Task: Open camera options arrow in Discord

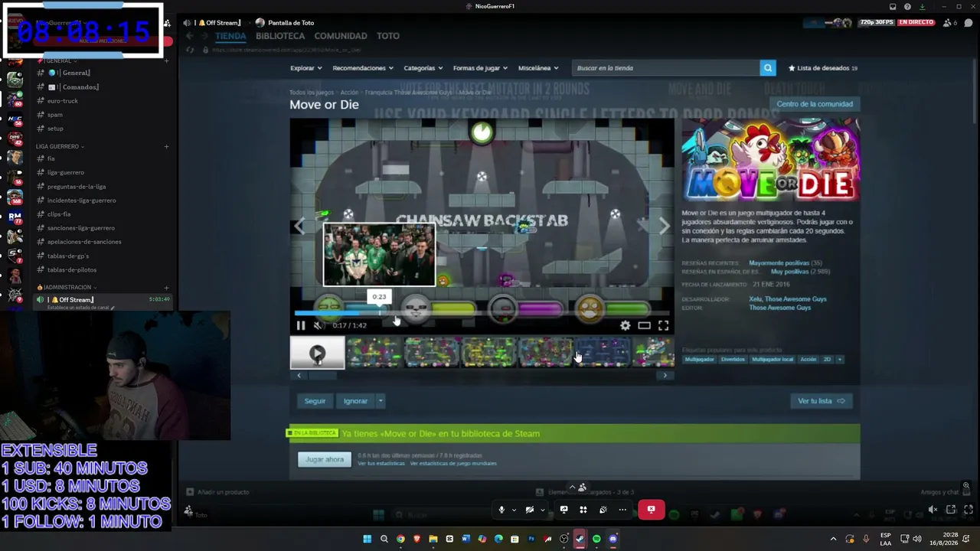Action: click(x=542, y=510)
